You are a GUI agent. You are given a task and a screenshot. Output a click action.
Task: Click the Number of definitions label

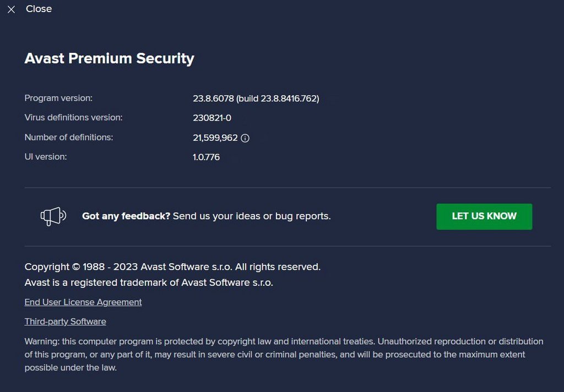69,137
